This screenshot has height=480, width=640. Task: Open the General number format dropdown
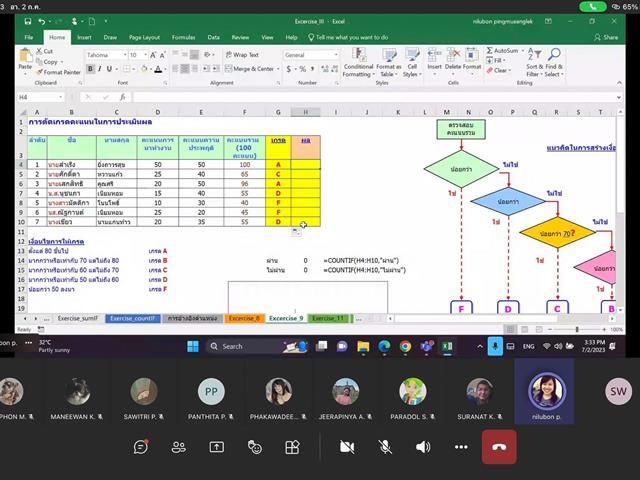coord(336,55)
